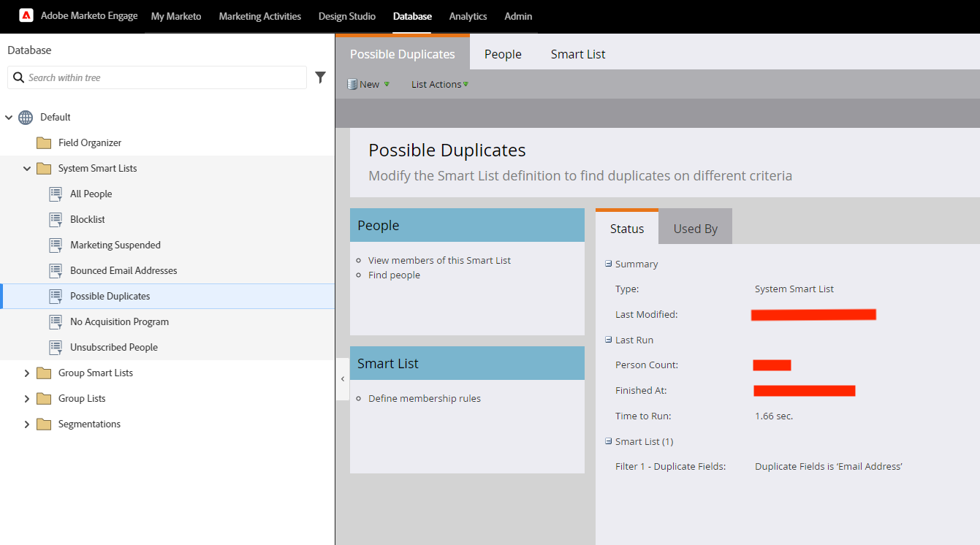The height and width of the screenshot is (545, 980).
Task: Expand the Group Smart Lists folder
Action: coord(27,373)
